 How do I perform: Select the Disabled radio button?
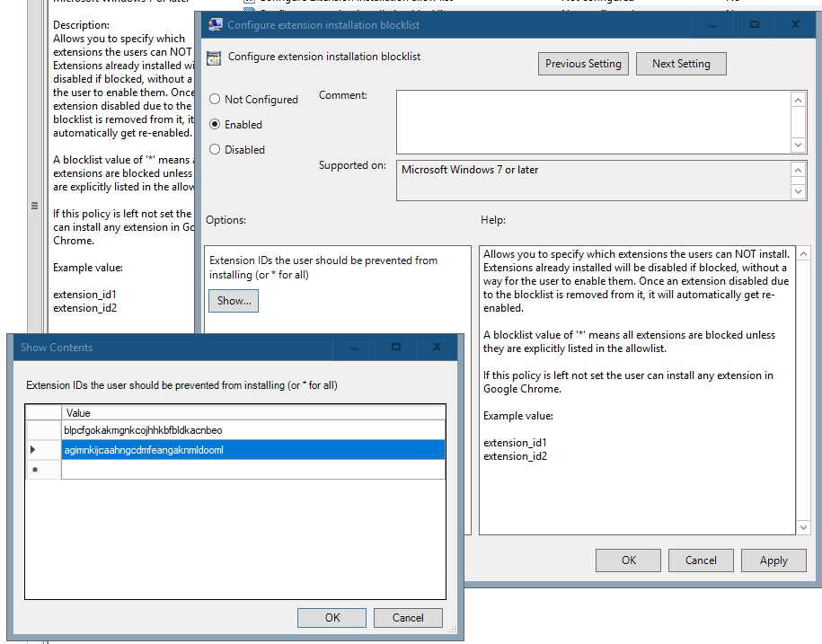point(215,149)
